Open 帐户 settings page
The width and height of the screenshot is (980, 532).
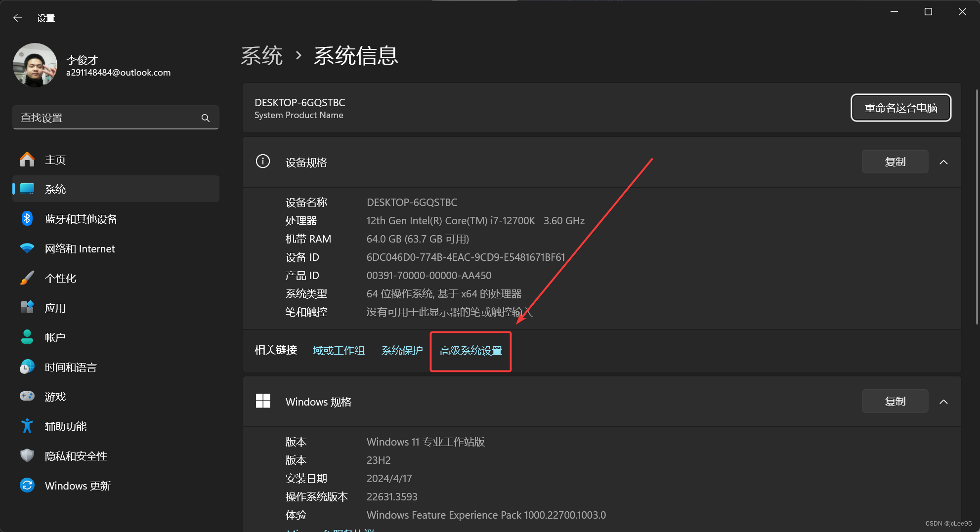pyautogui.click(x=116, y=337)
